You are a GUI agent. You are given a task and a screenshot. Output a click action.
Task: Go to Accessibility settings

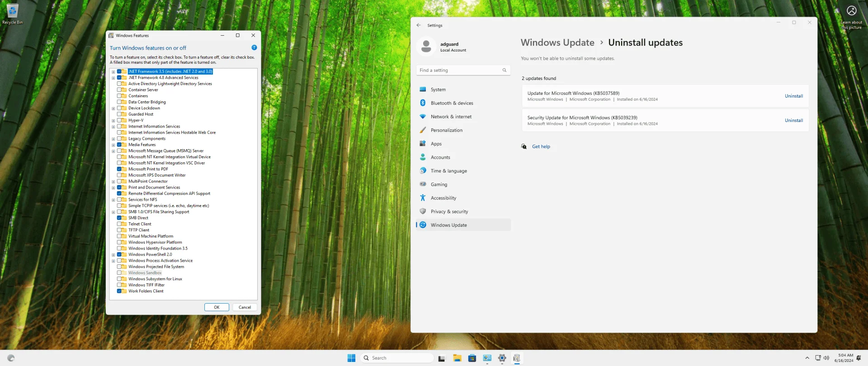(x=463, y=198)
